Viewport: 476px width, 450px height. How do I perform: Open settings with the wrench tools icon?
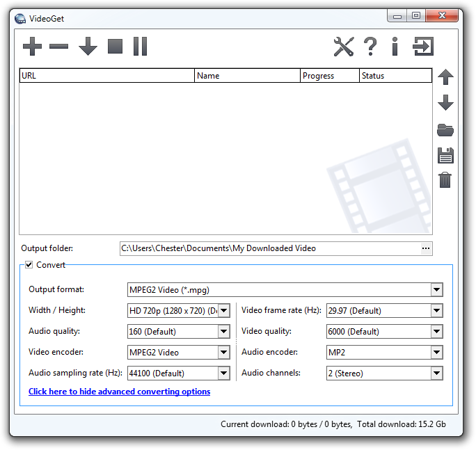tap(344, 47)
